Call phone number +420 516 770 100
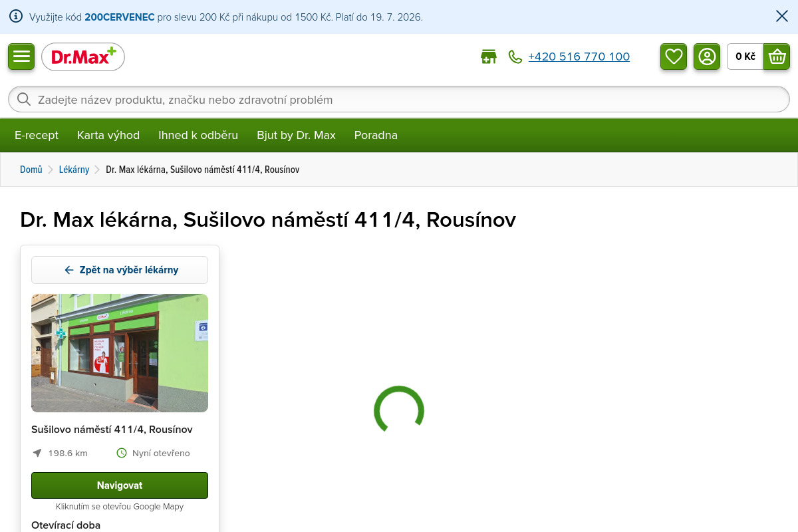 579,57
